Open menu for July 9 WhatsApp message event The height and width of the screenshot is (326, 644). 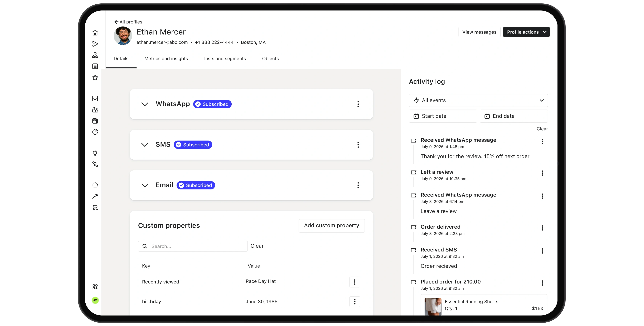click(542, 141)
